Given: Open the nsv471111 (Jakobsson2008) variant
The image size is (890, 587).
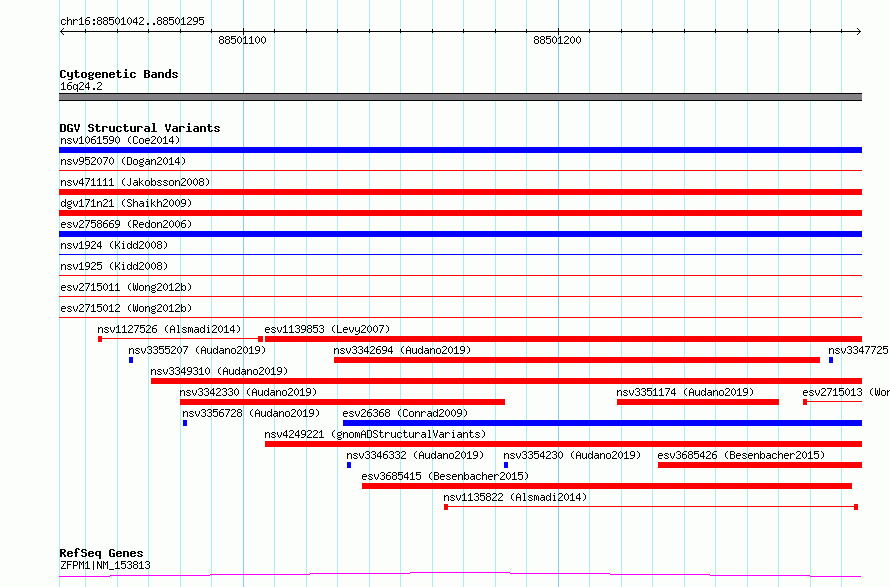Looking at the screenshot, I should (x=135, y=182).
